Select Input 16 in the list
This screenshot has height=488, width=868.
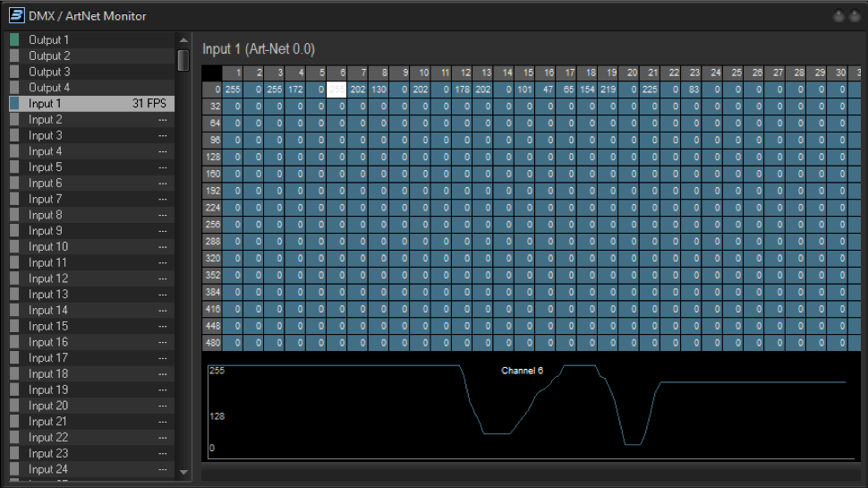click(92, 342)
